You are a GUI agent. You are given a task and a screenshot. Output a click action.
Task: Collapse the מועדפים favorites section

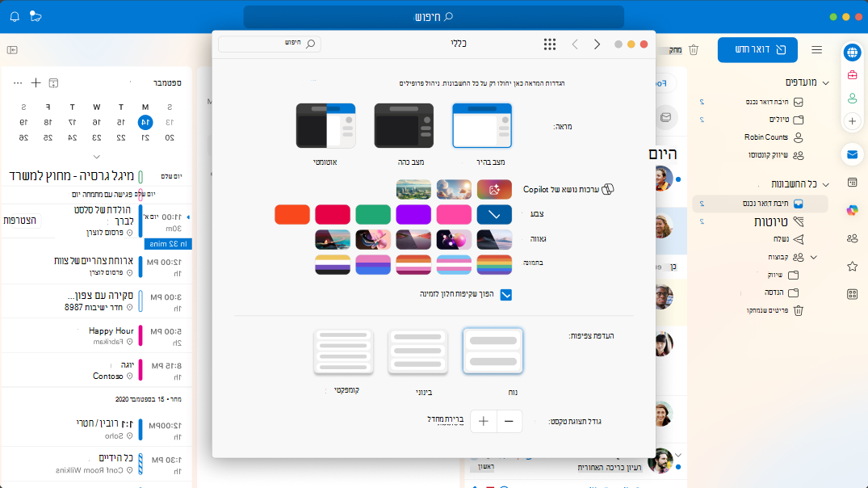pos(826,82)
